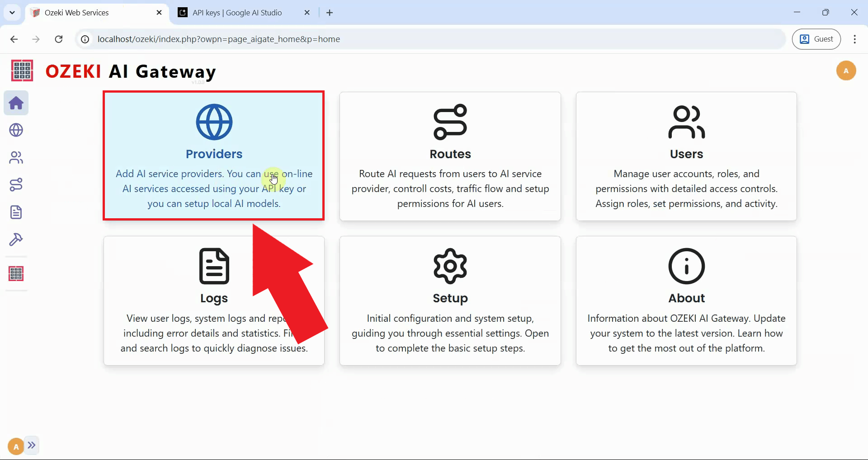Select the Routes icon in the sidebar
868x460 pixels.
tap(16, 184)
